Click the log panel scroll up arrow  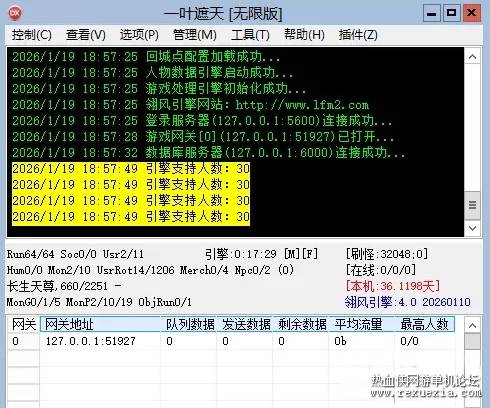tap(472, 57)
